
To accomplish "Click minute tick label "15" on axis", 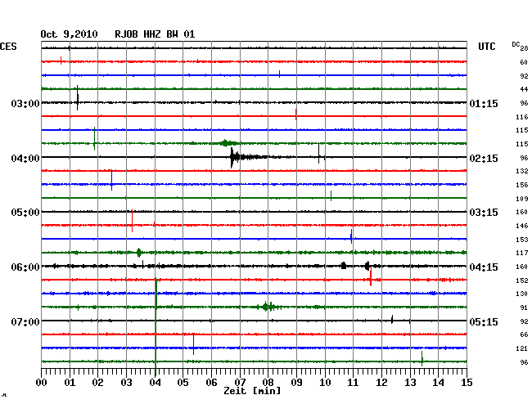I will pos(467,383).
